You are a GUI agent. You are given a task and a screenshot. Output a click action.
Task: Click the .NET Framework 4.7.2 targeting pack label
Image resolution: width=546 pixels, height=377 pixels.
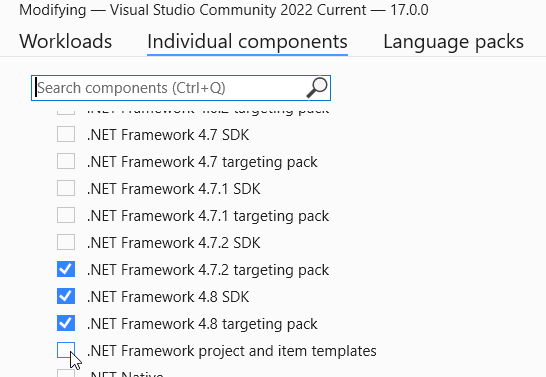point(208,270)
